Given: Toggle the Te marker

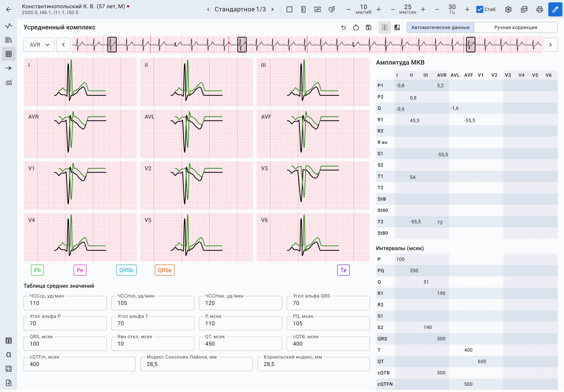Looking at the screenshot, I should (343, 270).
